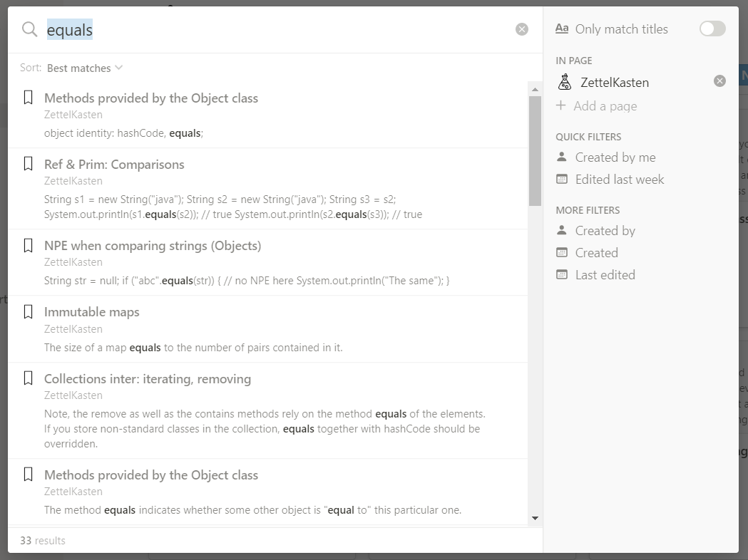Viewport: 748px width, 560px height.
Task: Clear the search query text
Action: tap(522, 29)
